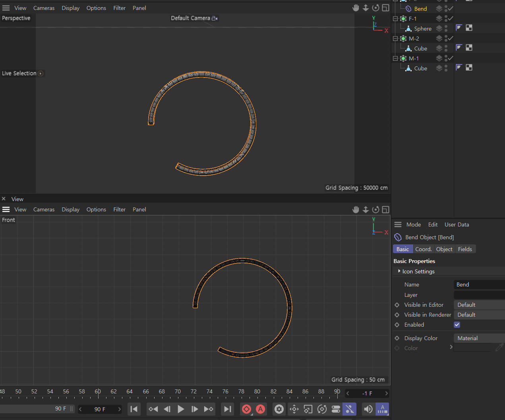Jump to the previous keyframe
This screenshot has width=505, height=420.
[x=153, y=409]
